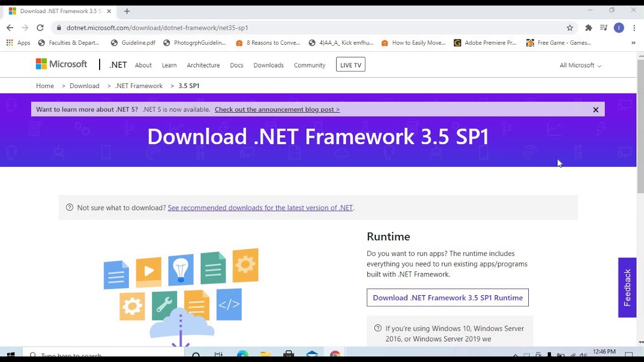This screenshot has height=362, width=644.
Task: Open the 4)AA_A_ Kick emfhu... bookmark
Action: coord(341,43)
